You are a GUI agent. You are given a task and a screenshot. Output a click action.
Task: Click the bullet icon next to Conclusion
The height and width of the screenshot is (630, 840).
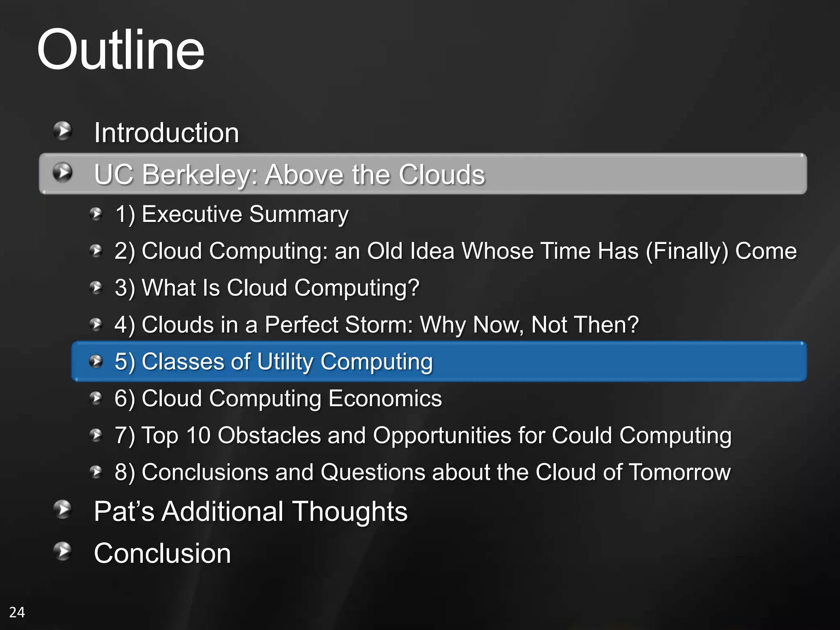(63, 551)
